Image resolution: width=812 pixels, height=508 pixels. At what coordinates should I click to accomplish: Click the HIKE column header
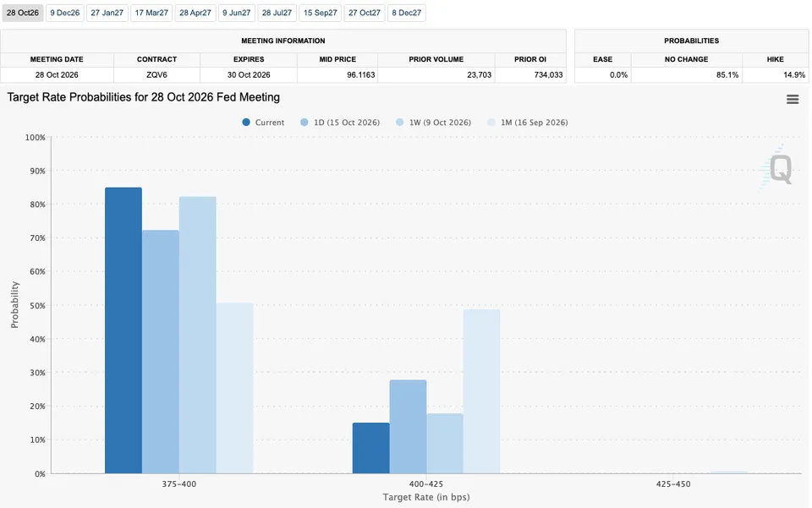776,59
